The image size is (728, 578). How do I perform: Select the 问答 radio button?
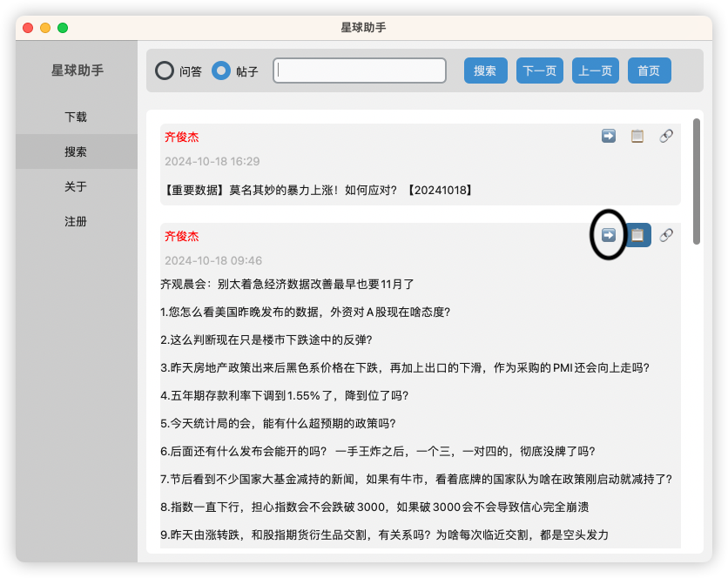[165, 71]
